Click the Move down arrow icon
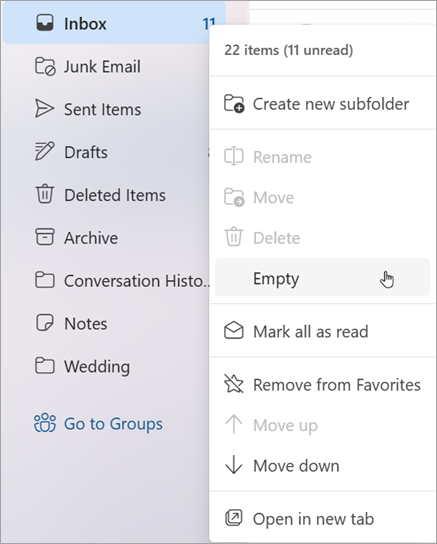The width and height of the screenshot is (437, 544). pos(234,465)
